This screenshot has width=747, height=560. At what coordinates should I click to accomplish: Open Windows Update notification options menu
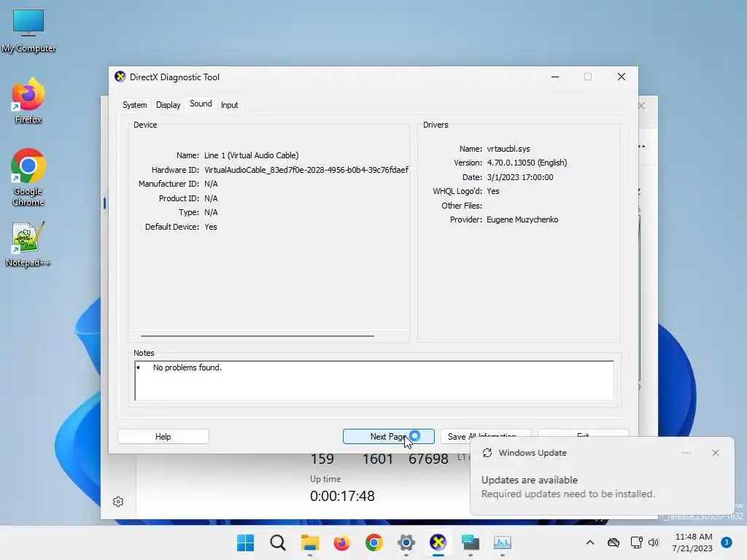686,453
